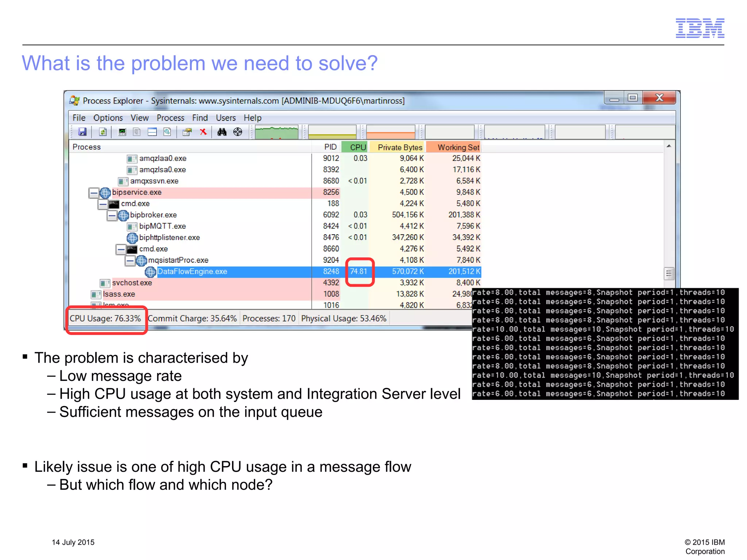Open the Options menu
The height and width of the screenshot is (560, 747).
(108, 118)
